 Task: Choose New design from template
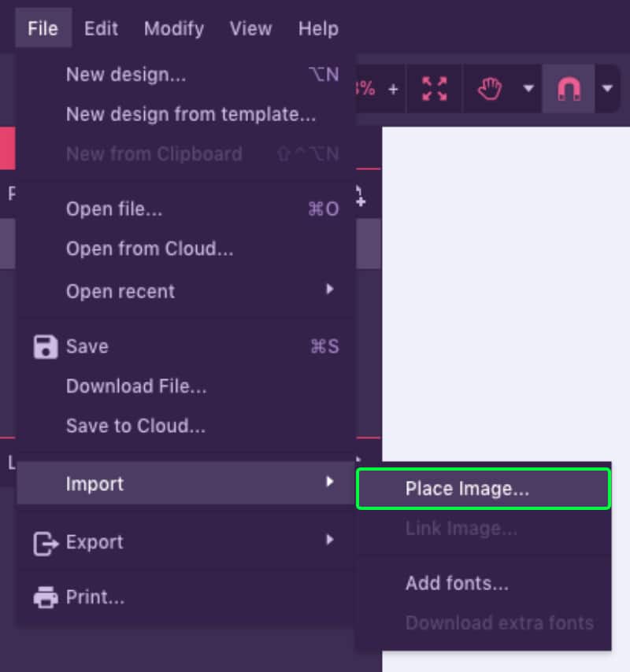point(191,114)
